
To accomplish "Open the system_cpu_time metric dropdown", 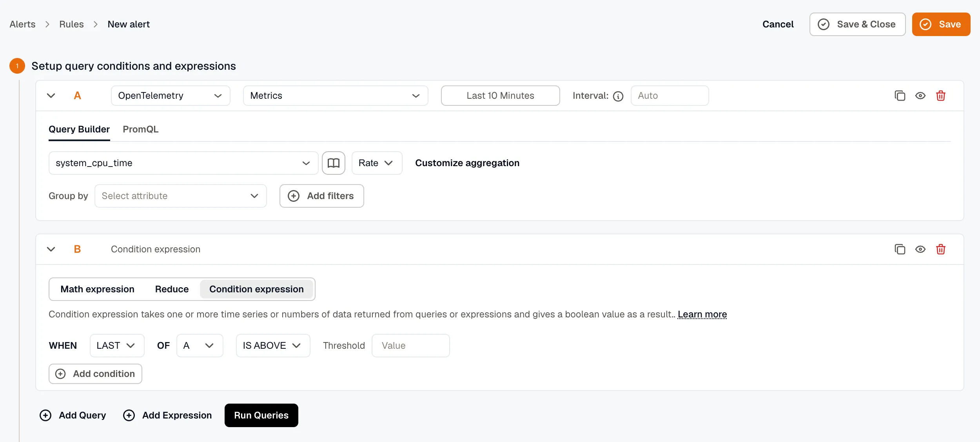I will pyautogui.click(x=183, y=163).
